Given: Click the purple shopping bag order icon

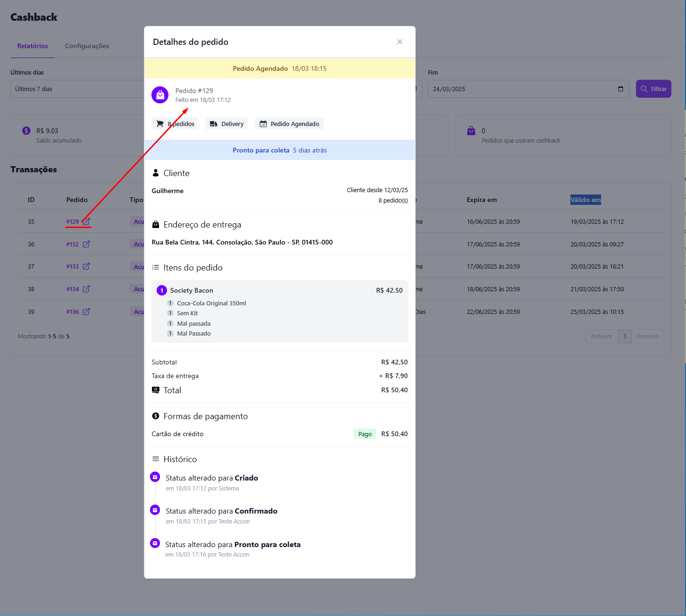Looking at the screenshot, I should pyautogui.click(x=160, y=95).
